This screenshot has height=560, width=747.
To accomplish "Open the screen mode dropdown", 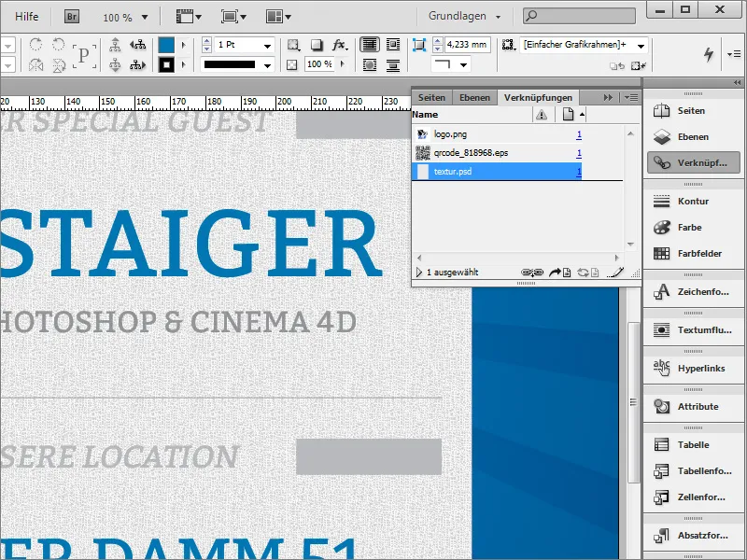I will click(x=233, y=17).
